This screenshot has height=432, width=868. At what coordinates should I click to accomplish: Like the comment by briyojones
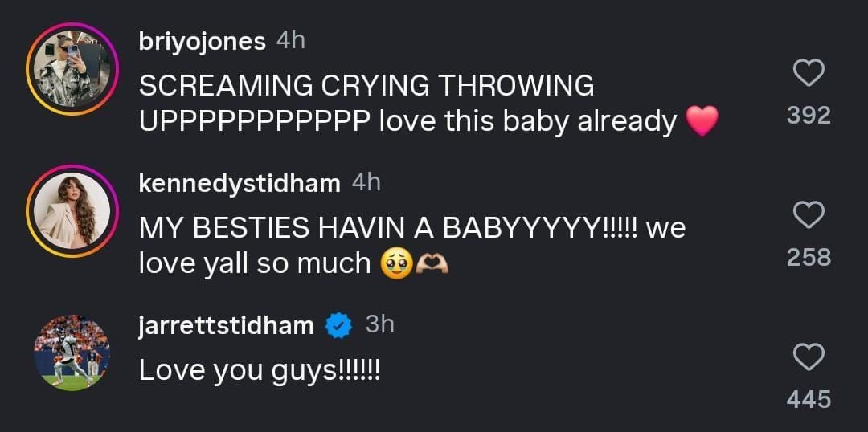pyautogui.click(x=809, y=75)
